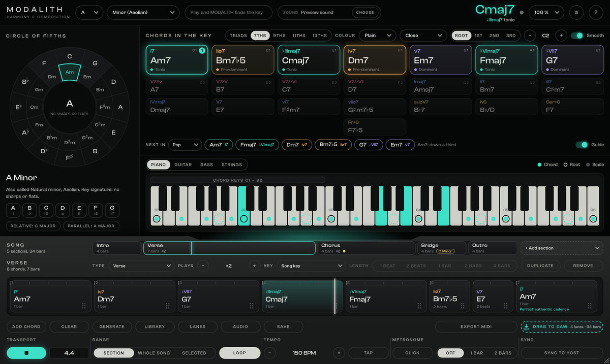Select the Chorus song section
The height and width of the screenshot is (364, 610).
(366, 248)
